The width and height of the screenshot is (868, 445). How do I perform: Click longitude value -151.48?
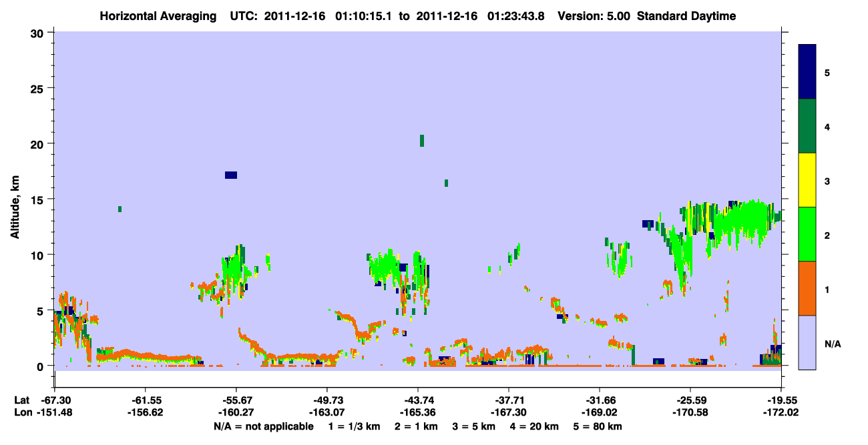pyautogui.click(x=54, y=413)
